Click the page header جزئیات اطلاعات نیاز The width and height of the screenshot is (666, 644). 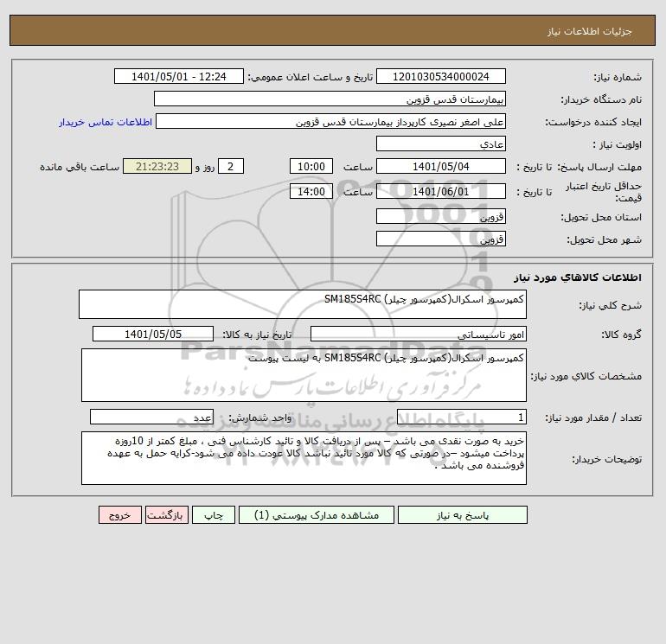click(x=590, y=31)
